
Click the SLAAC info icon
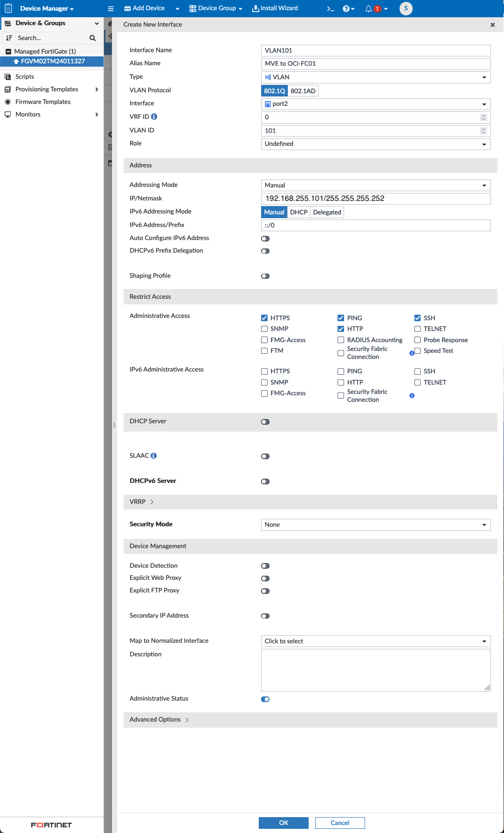coord(154,455)
